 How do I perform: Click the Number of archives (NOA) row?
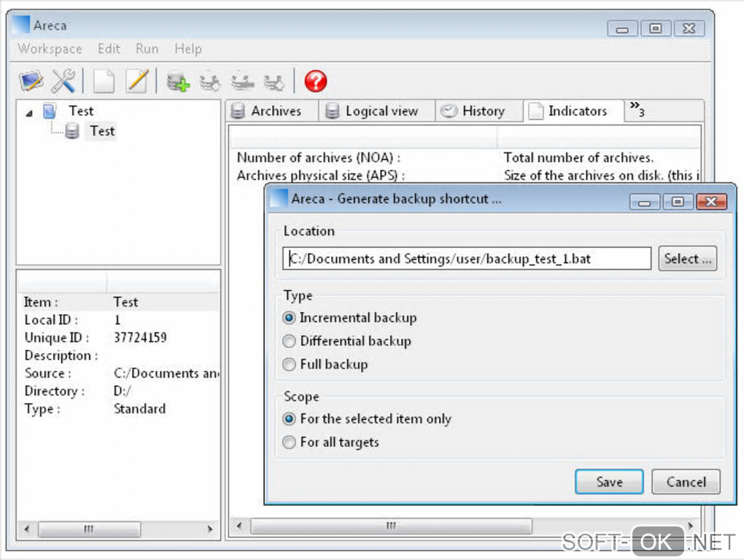[465, 157]
